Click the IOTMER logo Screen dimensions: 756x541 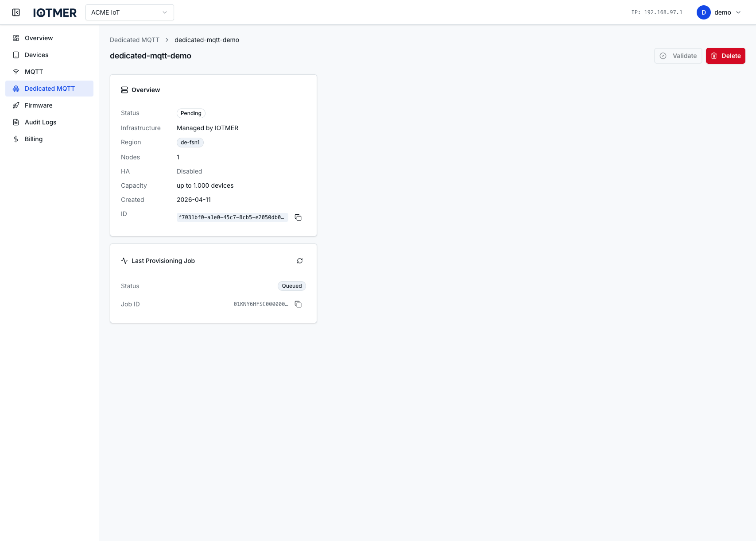point(54,12)
